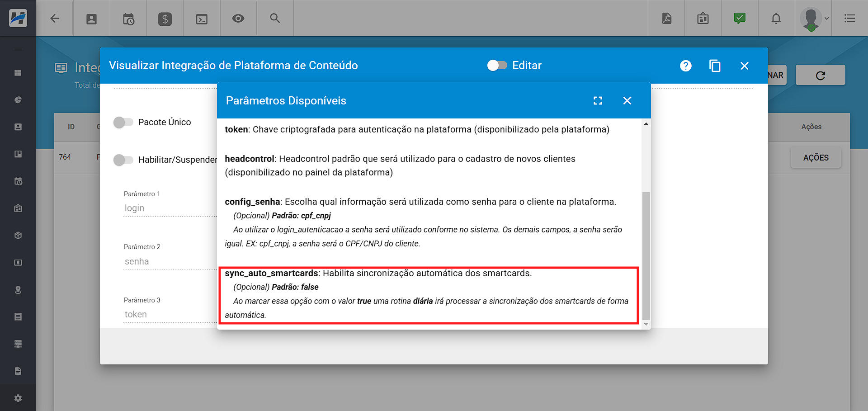Click the config_senha parameter name
Image resolution: width=868 pixels, height=411 pixels.
[x=252, y=202]
